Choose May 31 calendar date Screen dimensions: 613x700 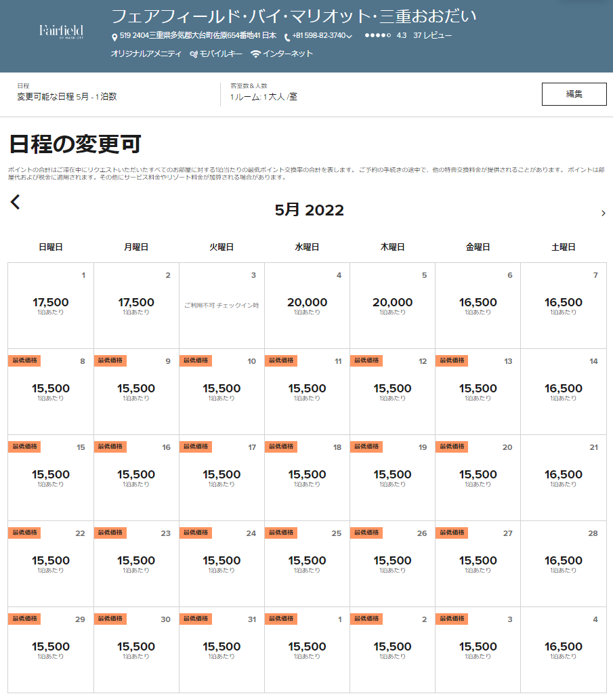pyautogui.click(x=221, y=650)
